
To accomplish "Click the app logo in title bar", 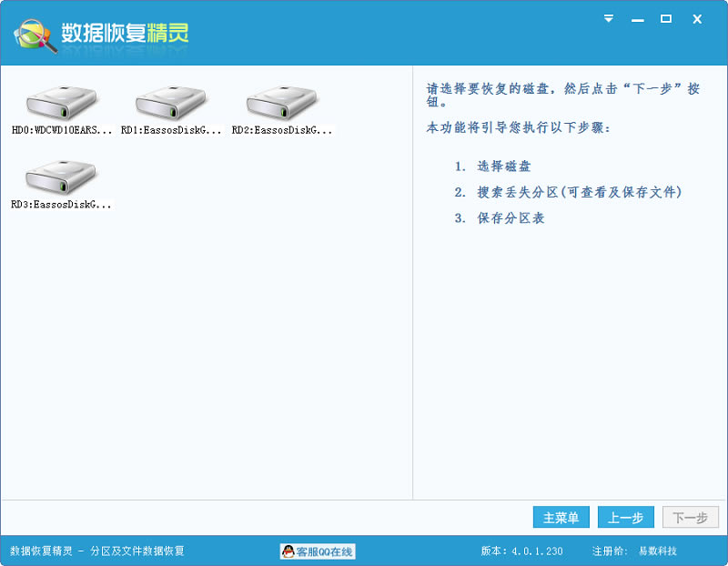I will point(34,35).
